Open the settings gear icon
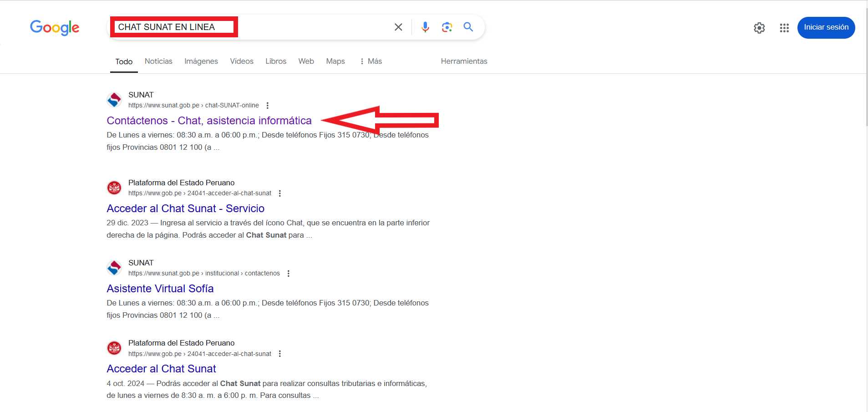Viewport: 868px width, 412px height. pos(759,28)
